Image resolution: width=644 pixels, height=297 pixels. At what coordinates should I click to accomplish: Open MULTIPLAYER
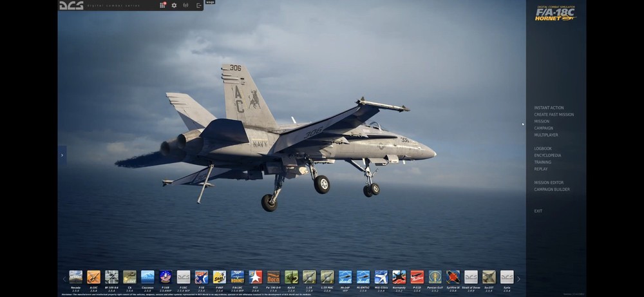click(546, 135)
